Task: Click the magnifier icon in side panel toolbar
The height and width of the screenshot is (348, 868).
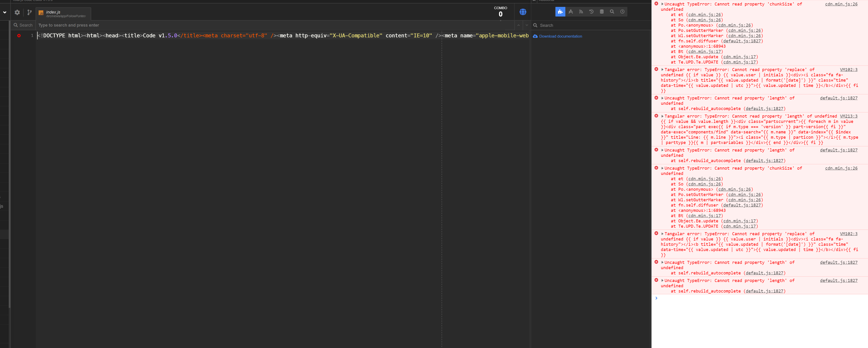Action: 612,12
